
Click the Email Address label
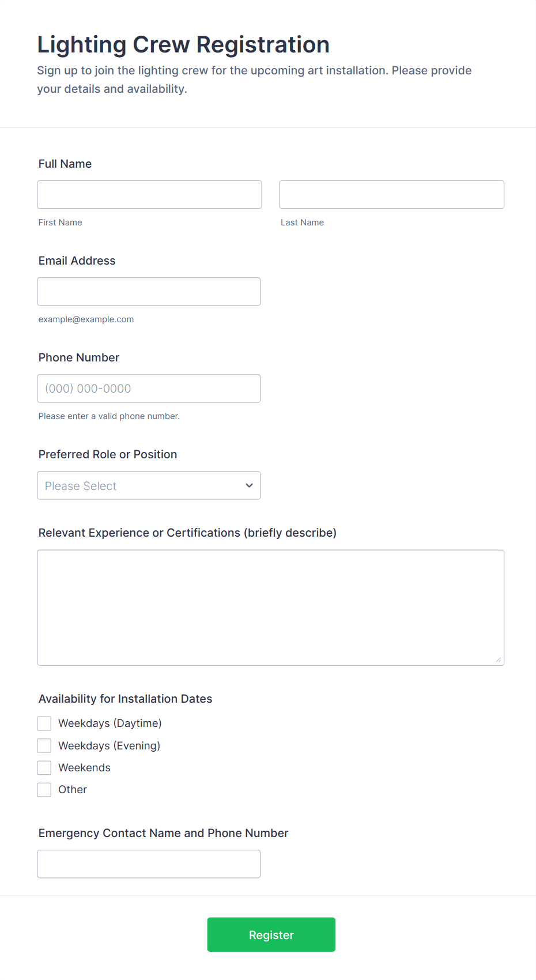77,261
